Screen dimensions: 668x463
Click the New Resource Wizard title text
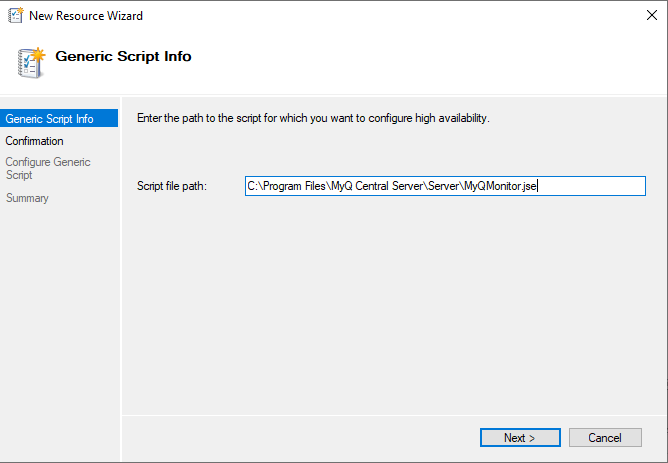(x=86, y=16)
